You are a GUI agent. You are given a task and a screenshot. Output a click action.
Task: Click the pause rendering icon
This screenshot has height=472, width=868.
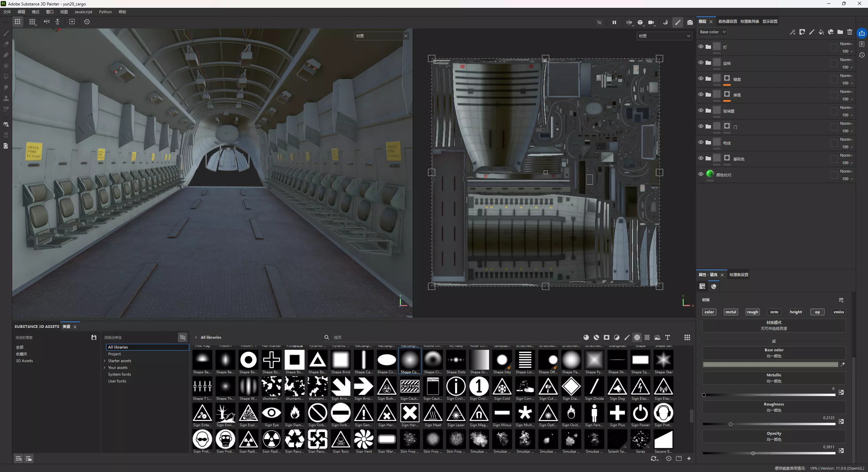614,22
